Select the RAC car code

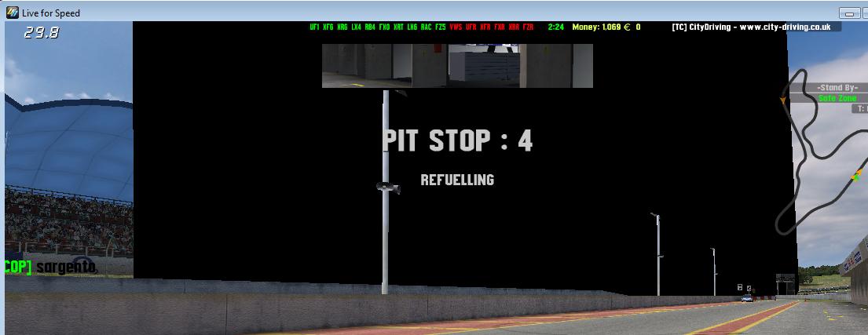[x=426, y=27]
